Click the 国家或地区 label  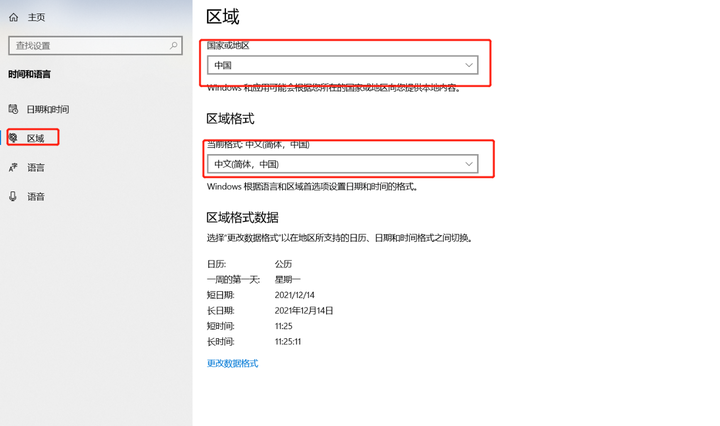point(228,45)
